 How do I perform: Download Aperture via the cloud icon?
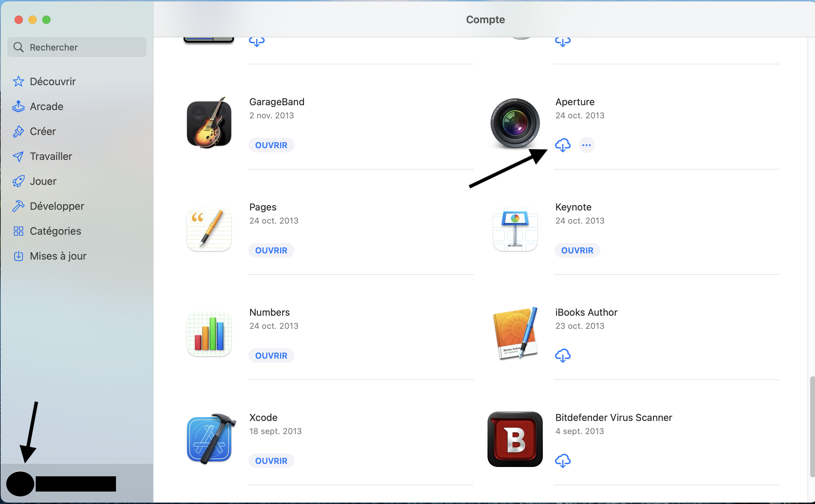[x=563, y=145]
